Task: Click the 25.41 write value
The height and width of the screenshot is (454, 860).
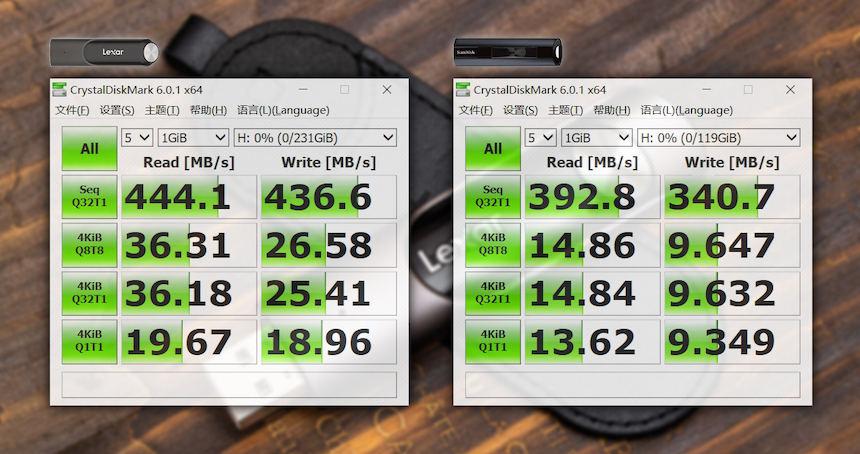Action: [x=329, y=293]
